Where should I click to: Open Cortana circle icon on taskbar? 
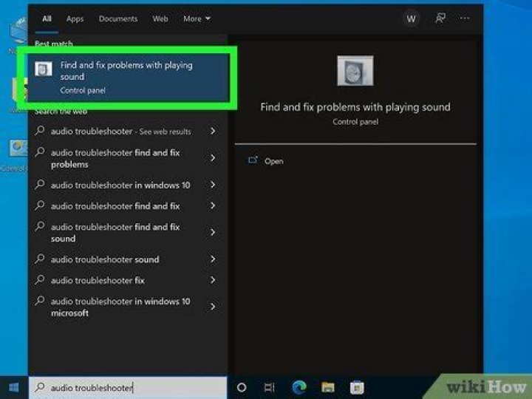click(242, 387)
